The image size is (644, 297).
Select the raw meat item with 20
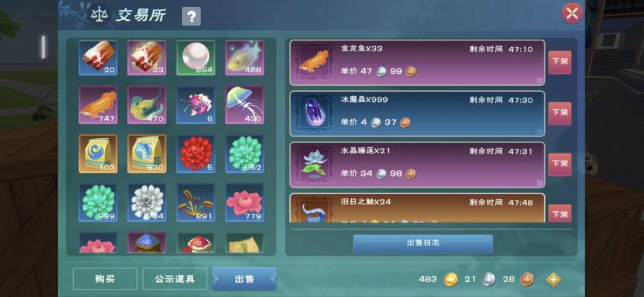click(98, 57)
